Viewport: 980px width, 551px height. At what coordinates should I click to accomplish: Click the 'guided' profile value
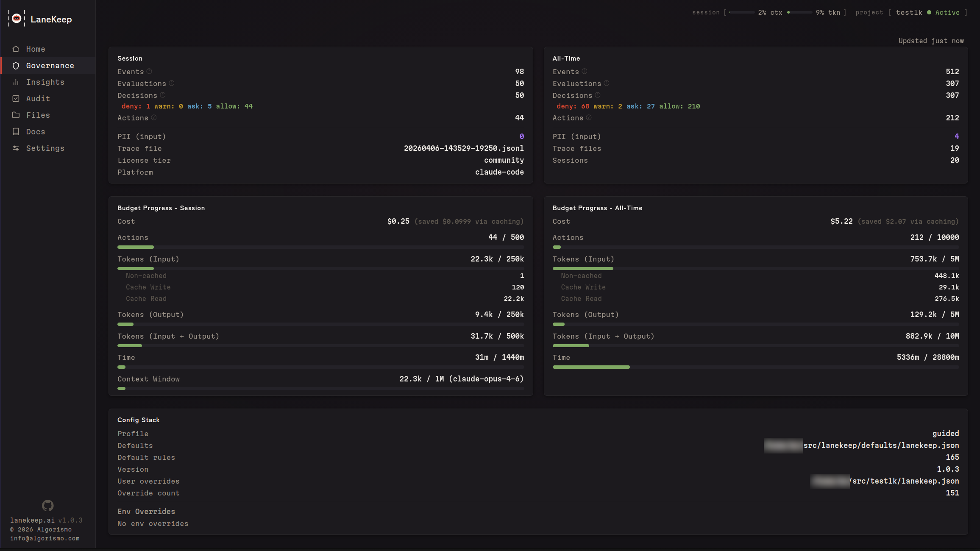[x=946, y=434]
